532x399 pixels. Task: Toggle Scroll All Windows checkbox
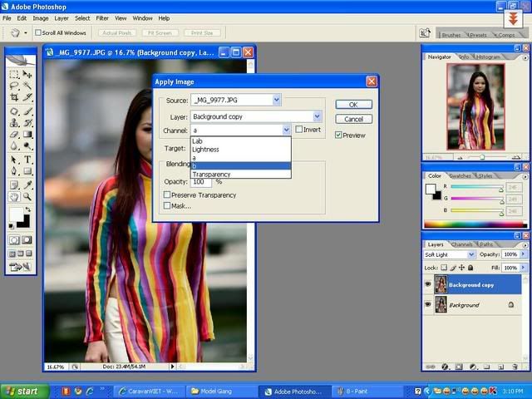[x=38, y=32]
